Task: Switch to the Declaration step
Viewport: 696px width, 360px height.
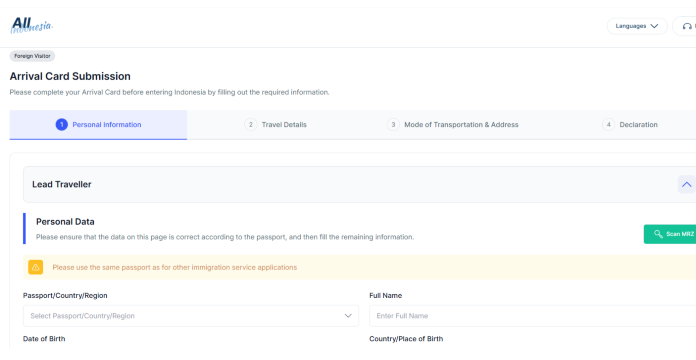Action: 630,125
